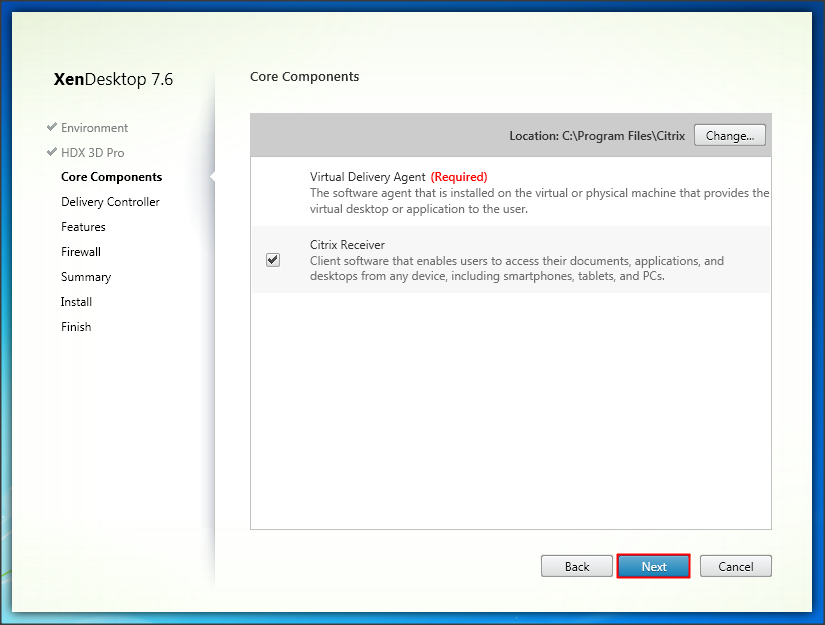825x625 pixels.
Task: Click the Virtual Delivery Agent component title
Action: (x=367, y=177)
